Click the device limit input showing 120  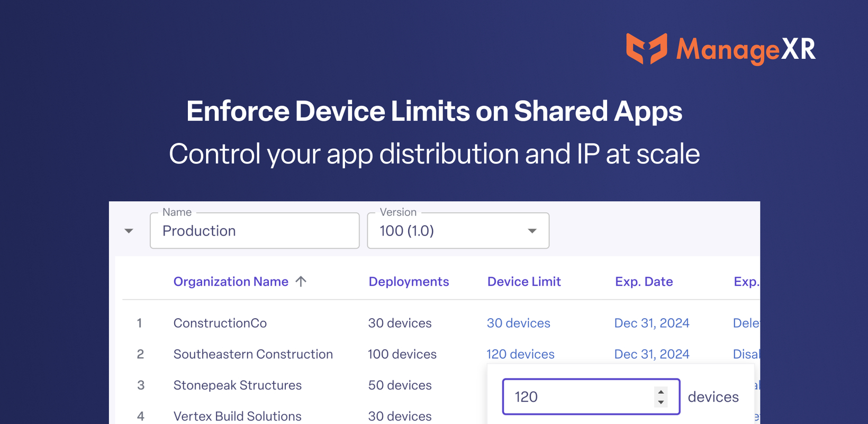[x=591, y=396]
